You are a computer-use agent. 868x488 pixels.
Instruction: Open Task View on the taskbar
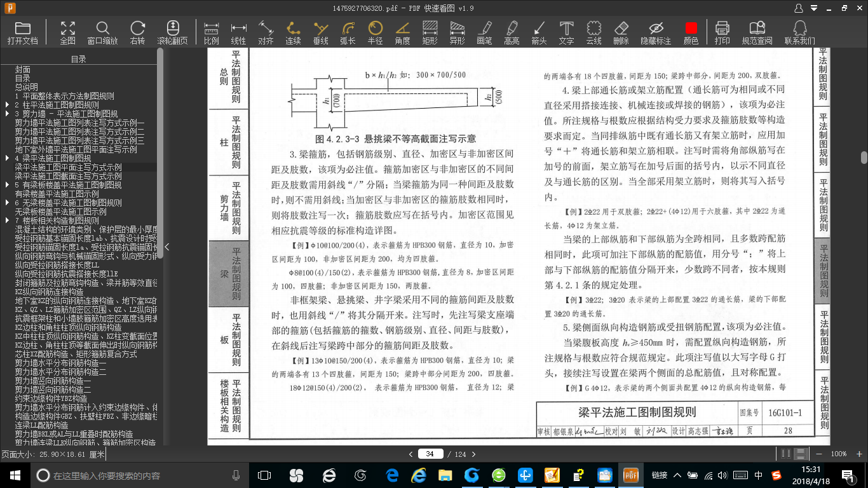pos(264,475)
